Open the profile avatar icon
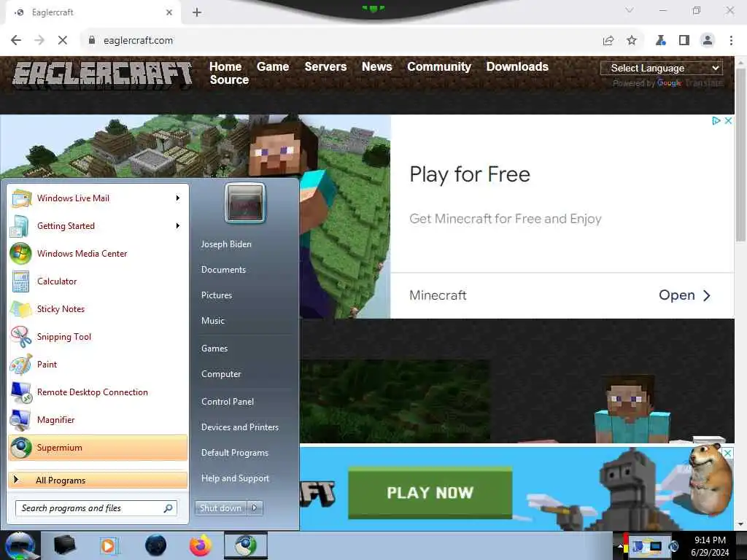Screen dimensions: 747x560 point(708,41)
